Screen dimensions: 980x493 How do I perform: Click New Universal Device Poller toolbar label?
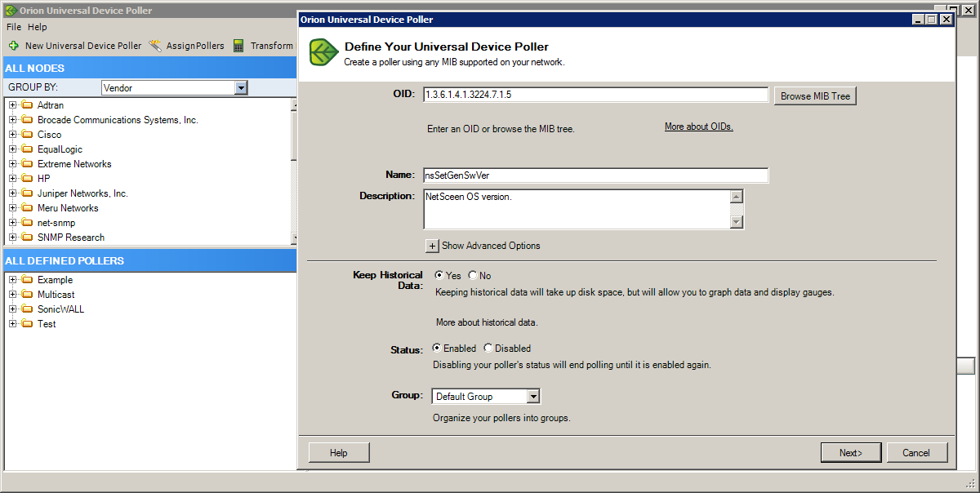(83, 46)
